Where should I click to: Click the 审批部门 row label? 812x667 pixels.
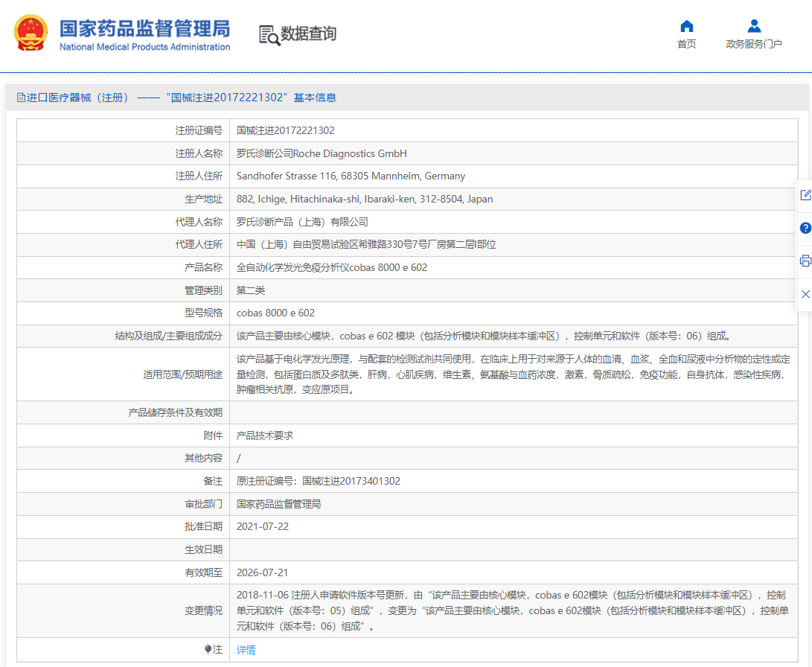pyautogui.click(x=203, y=504)
